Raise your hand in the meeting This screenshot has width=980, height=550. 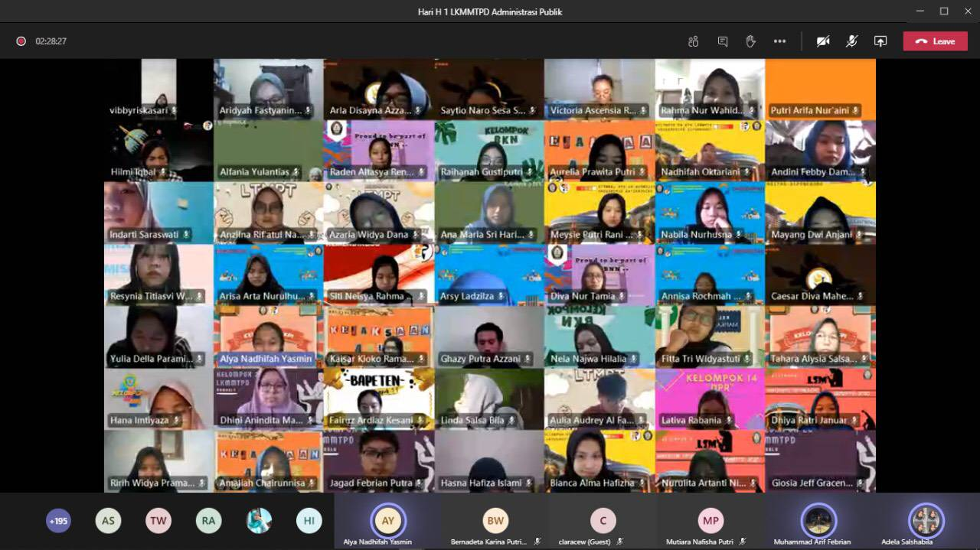click(750, 41)
